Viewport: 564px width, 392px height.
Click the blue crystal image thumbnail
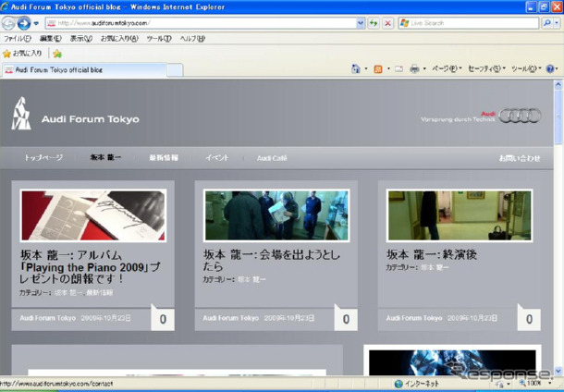coord(452,362)
